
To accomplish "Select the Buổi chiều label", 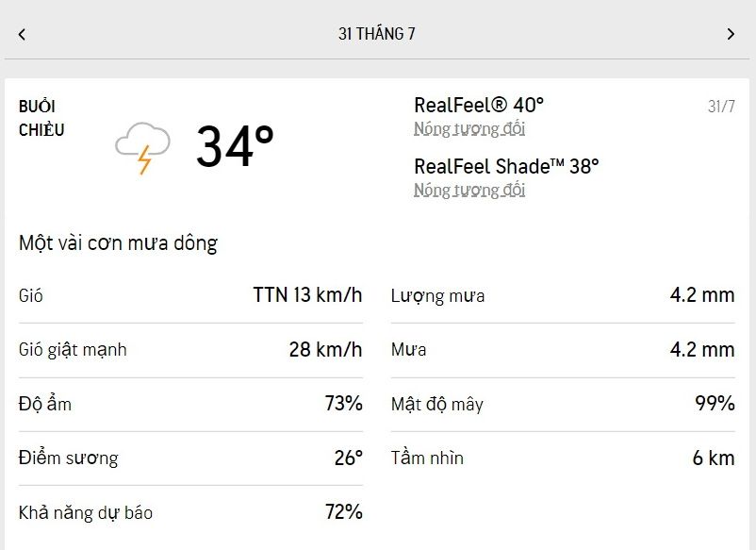I will click(x=41, y=118).
